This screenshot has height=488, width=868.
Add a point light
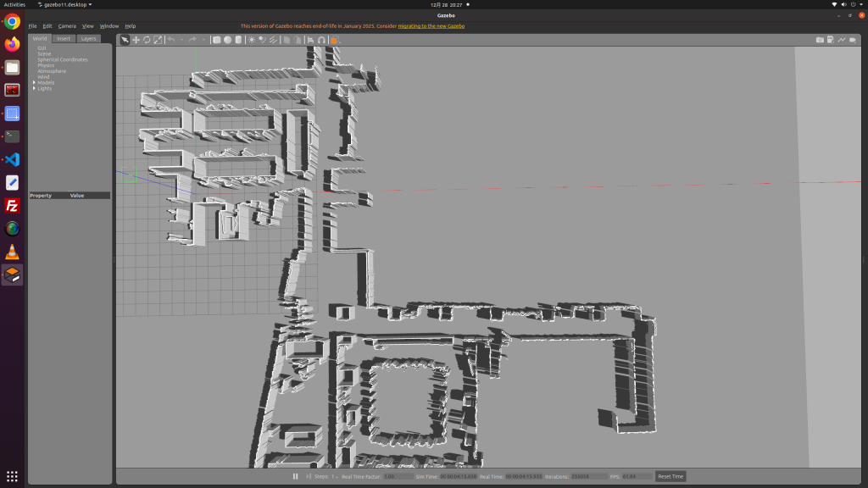pos(253,40)
